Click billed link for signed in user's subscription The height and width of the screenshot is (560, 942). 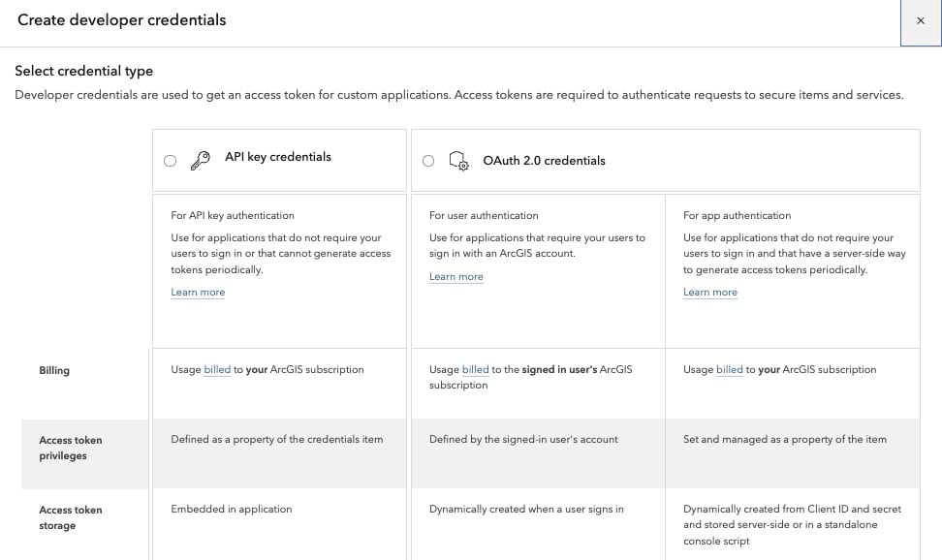tap(475, 369)
